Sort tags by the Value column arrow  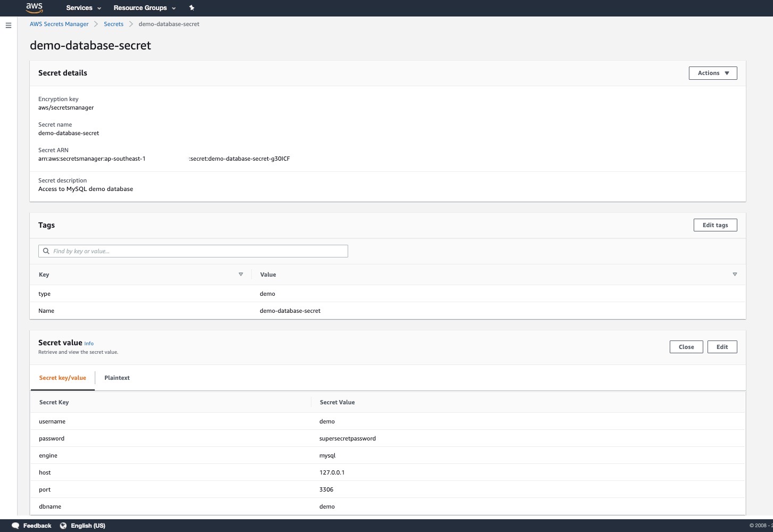(x=735, y=275)
